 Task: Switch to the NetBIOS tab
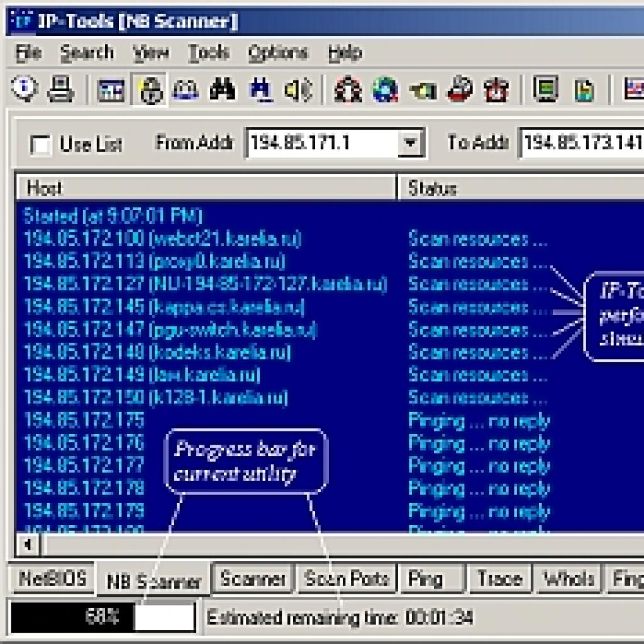point(52,579)
